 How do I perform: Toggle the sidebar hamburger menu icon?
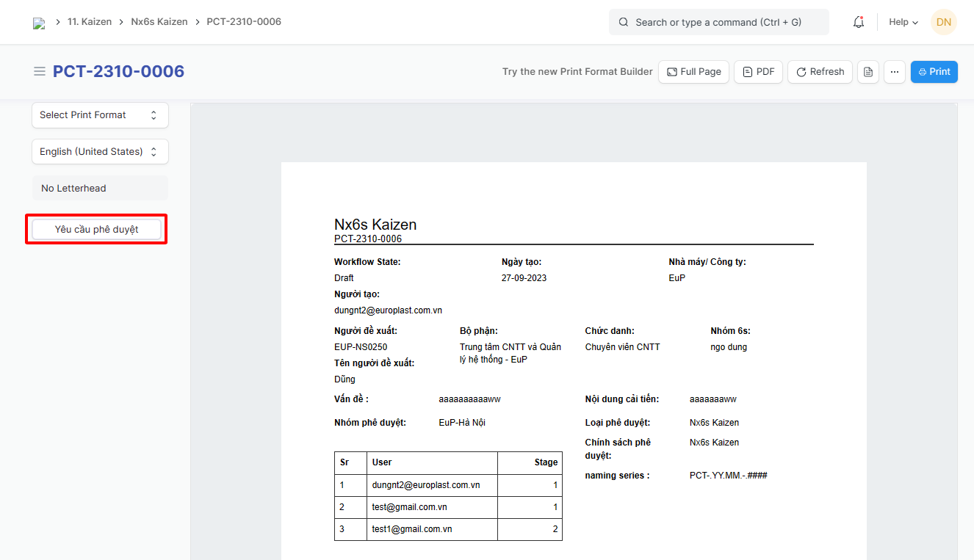tap(40, 71)
